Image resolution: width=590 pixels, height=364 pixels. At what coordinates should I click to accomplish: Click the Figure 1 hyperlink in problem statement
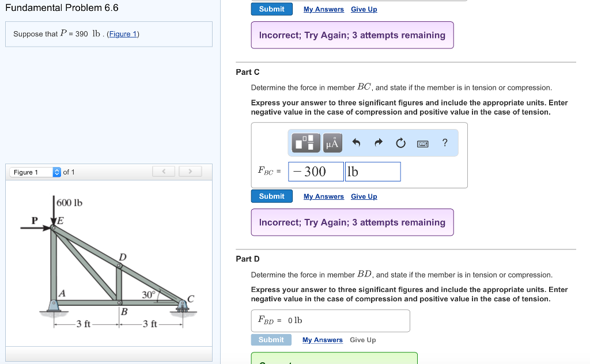coord(123,33)
